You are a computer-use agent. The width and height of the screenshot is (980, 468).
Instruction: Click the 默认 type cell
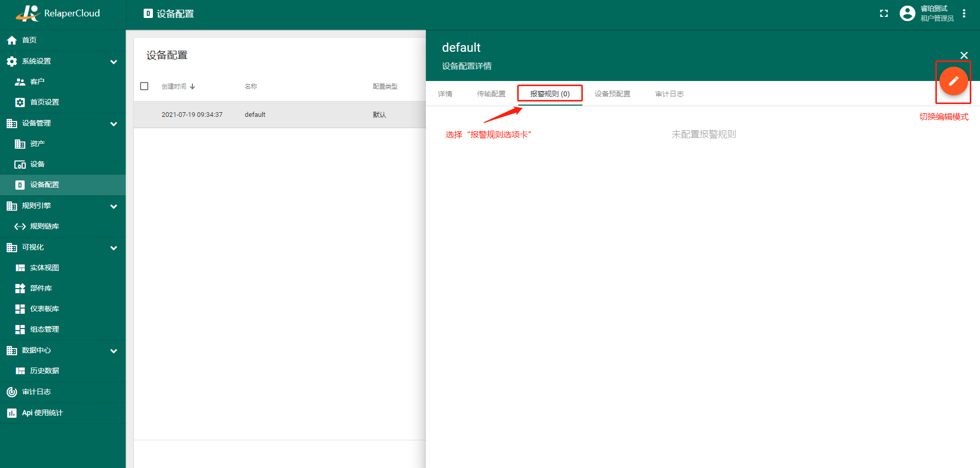pos(380,115)
